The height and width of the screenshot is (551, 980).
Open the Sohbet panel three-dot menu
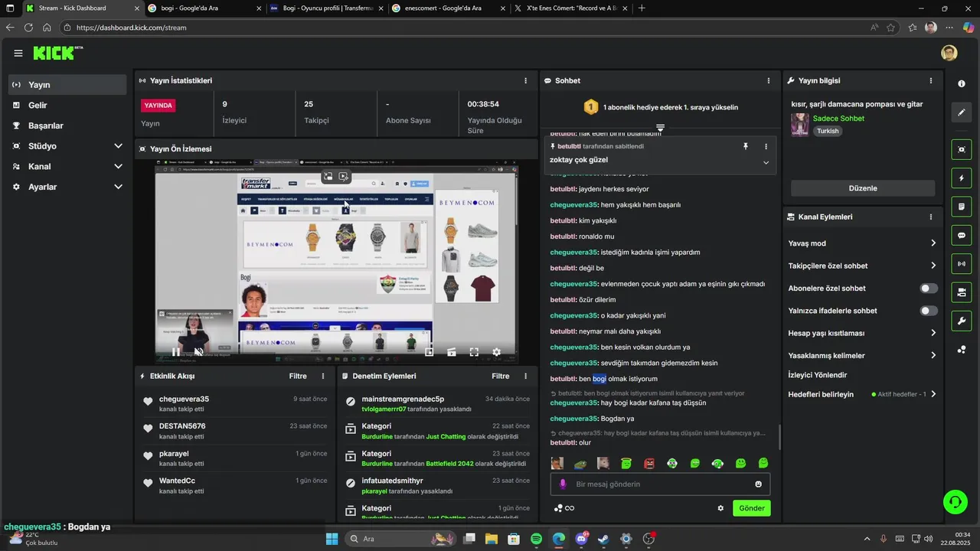pyautogui.click(x=769, y=80)
